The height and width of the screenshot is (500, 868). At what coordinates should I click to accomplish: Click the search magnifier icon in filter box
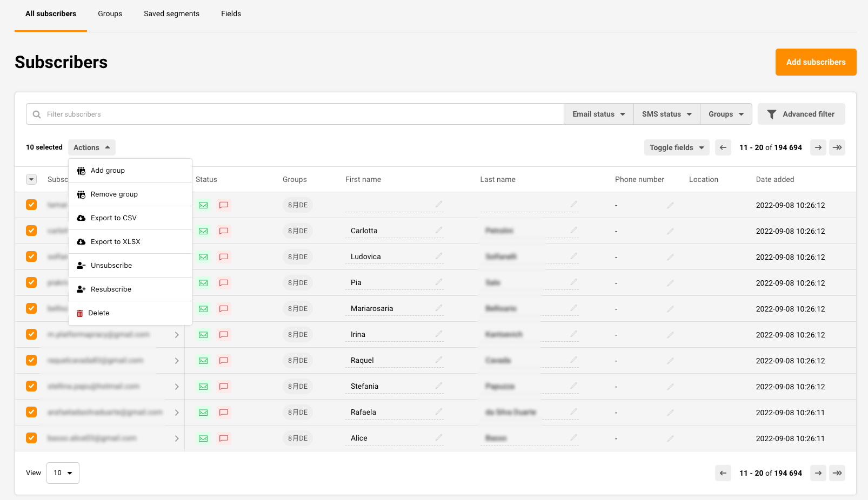point(37,114)
